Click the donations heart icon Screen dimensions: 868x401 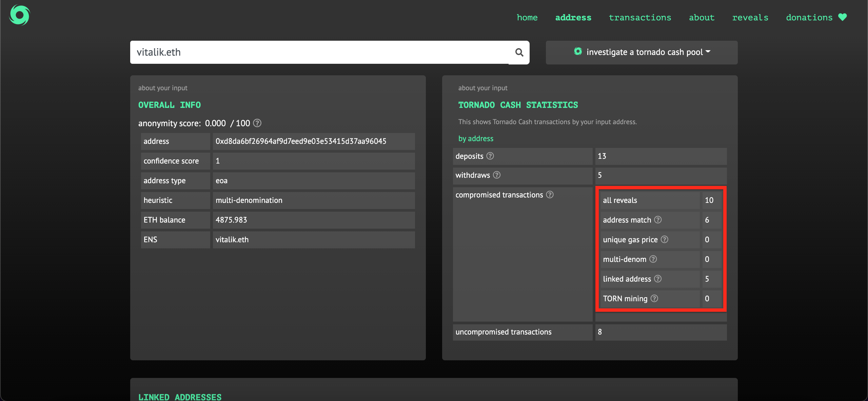(x=843, y=17)
